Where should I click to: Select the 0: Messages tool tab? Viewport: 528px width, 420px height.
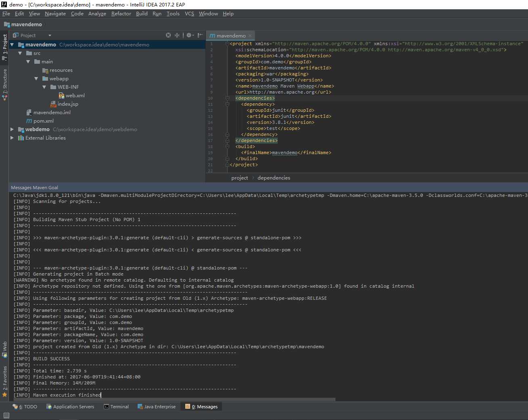click(x=201, y=407)
